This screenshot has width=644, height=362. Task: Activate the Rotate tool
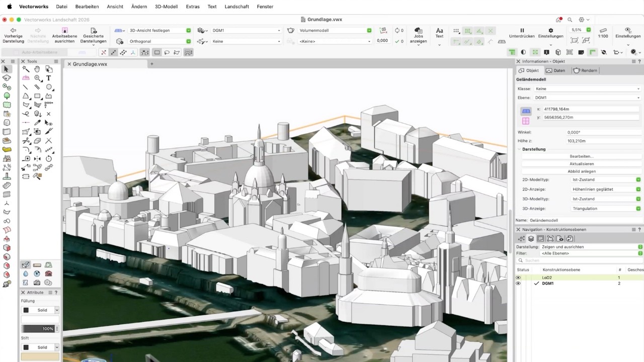49,158
